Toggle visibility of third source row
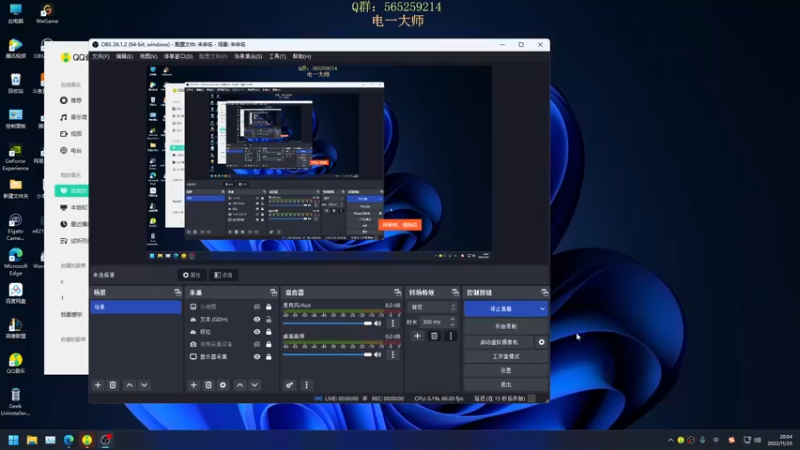800x450 pixels. click(257, 332)
